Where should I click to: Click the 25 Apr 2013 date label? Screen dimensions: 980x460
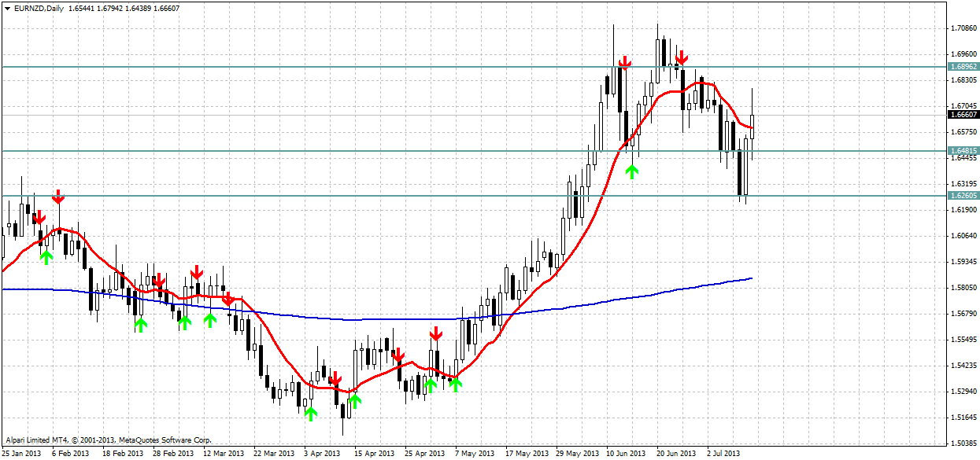(425, 454)
